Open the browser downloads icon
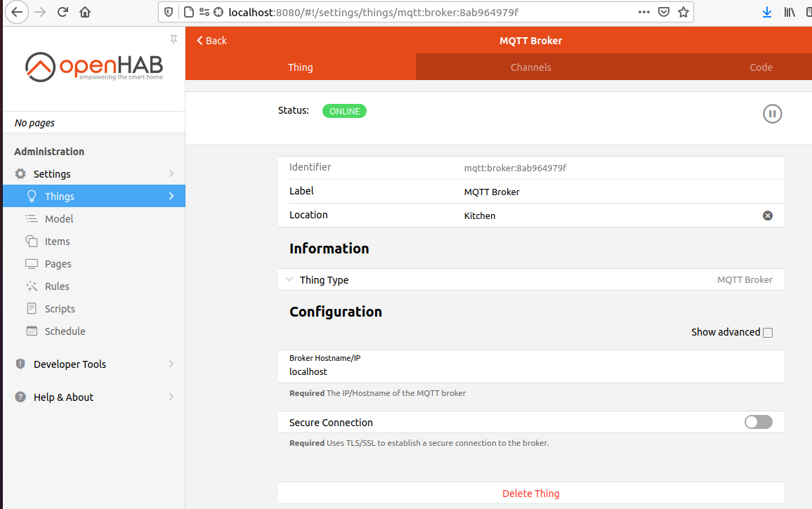The image size is (812, 509). (x=767, y=12)
